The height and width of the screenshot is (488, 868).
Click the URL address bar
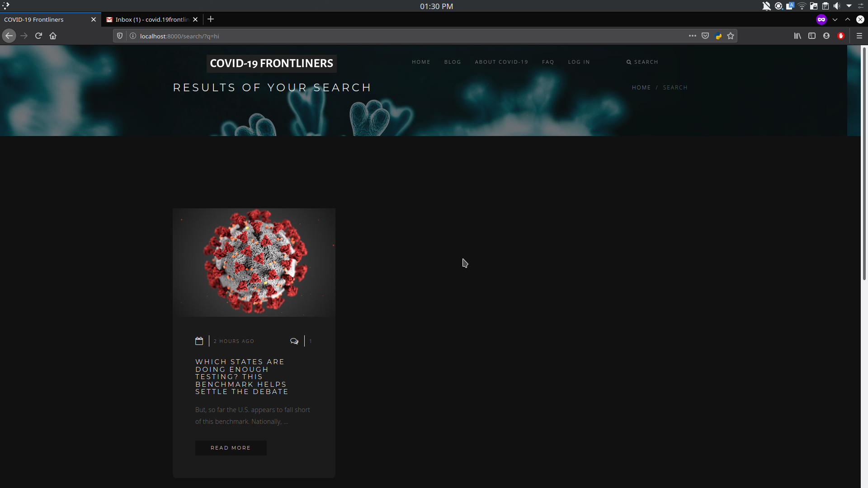point(407,36)
